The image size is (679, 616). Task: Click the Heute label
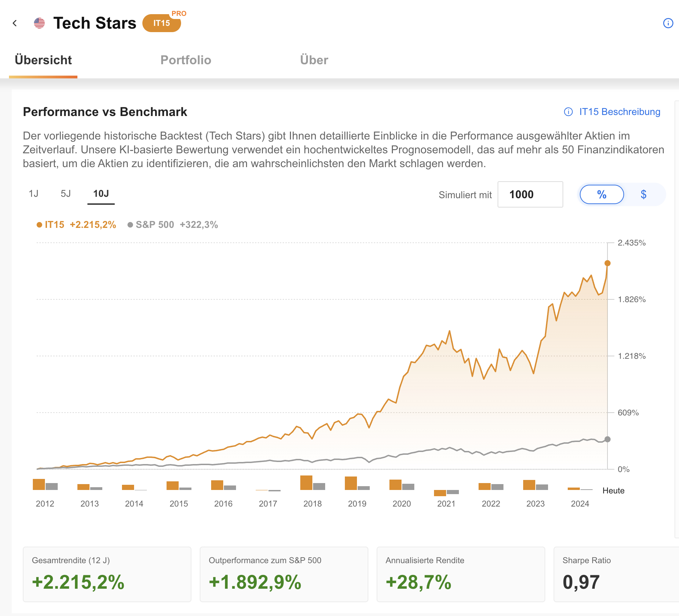pos(613,491)
